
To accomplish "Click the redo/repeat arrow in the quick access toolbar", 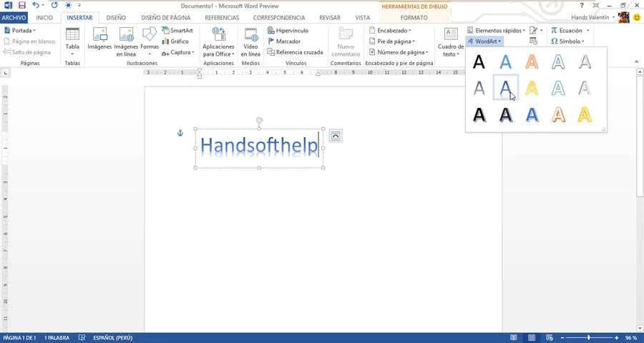I will (x=54, y=5).
